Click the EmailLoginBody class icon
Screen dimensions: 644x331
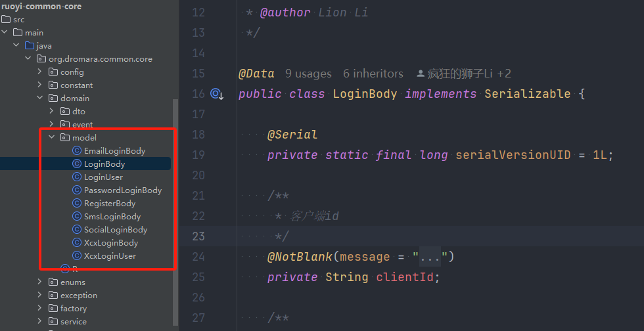(x=77, y=151)
